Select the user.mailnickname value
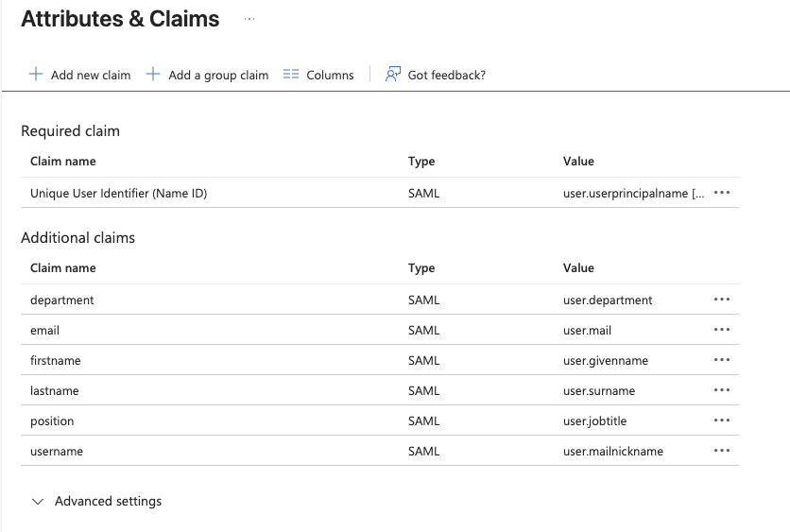 pos(612,452)
